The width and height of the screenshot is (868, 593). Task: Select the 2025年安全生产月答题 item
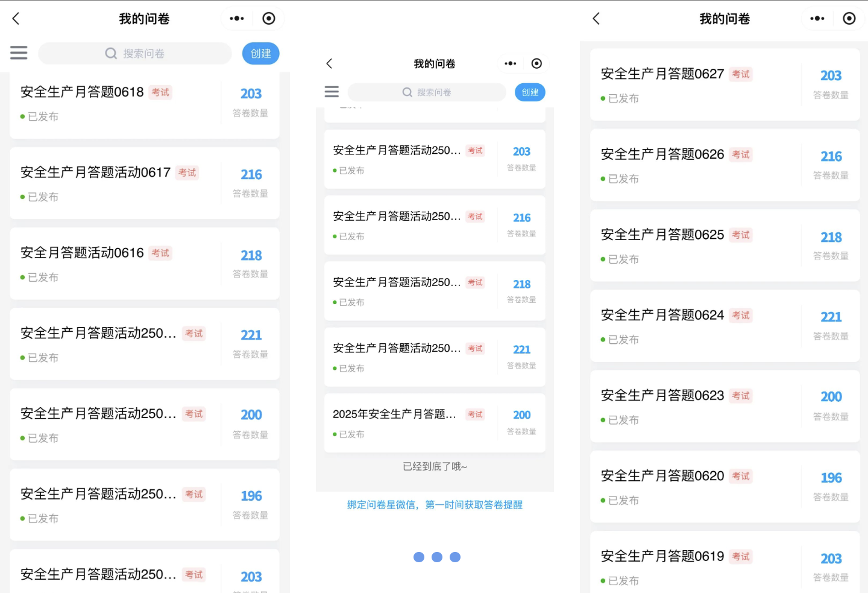395,414
